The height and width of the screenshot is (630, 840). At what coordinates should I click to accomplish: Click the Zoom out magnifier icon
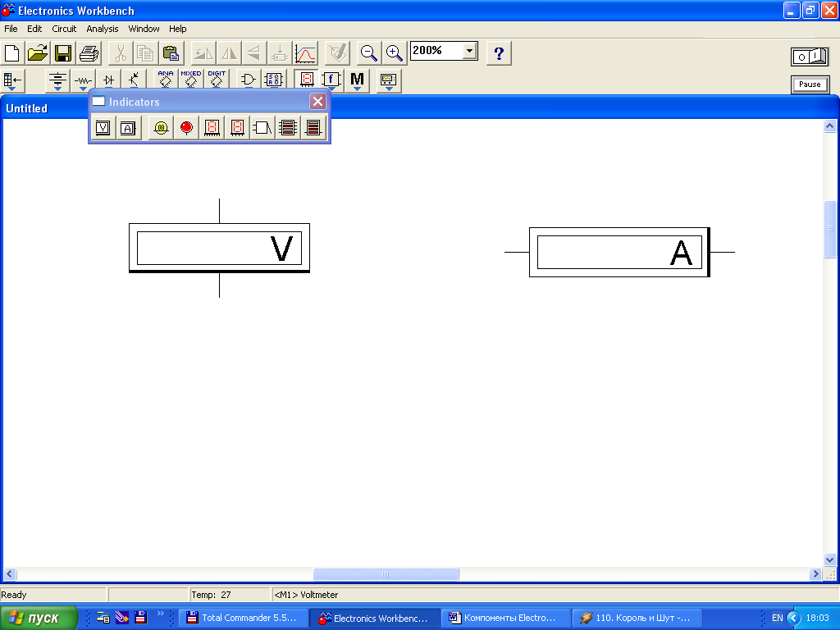(368, 53)
